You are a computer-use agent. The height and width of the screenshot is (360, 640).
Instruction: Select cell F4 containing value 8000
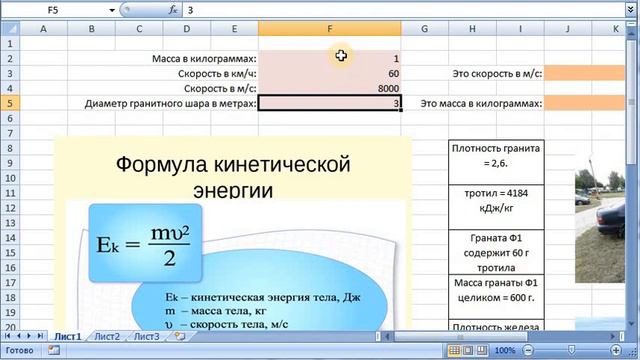(x=330, y=88)
